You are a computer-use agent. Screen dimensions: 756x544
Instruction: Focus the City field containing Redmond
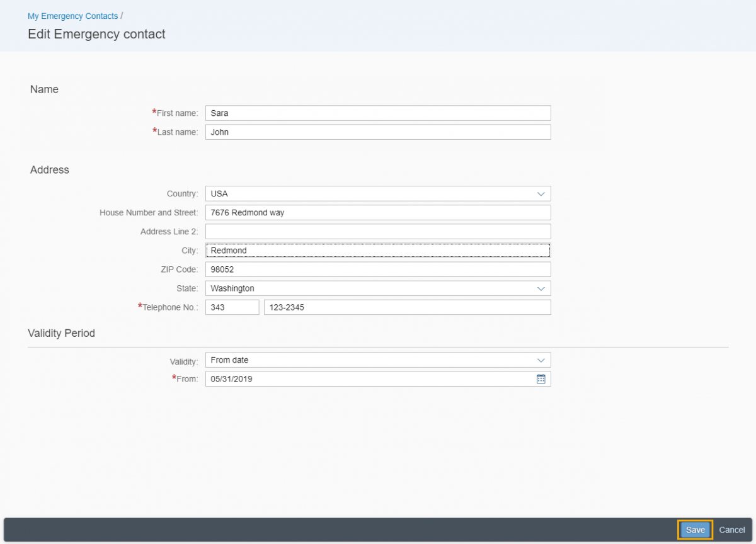pos(378,251)
